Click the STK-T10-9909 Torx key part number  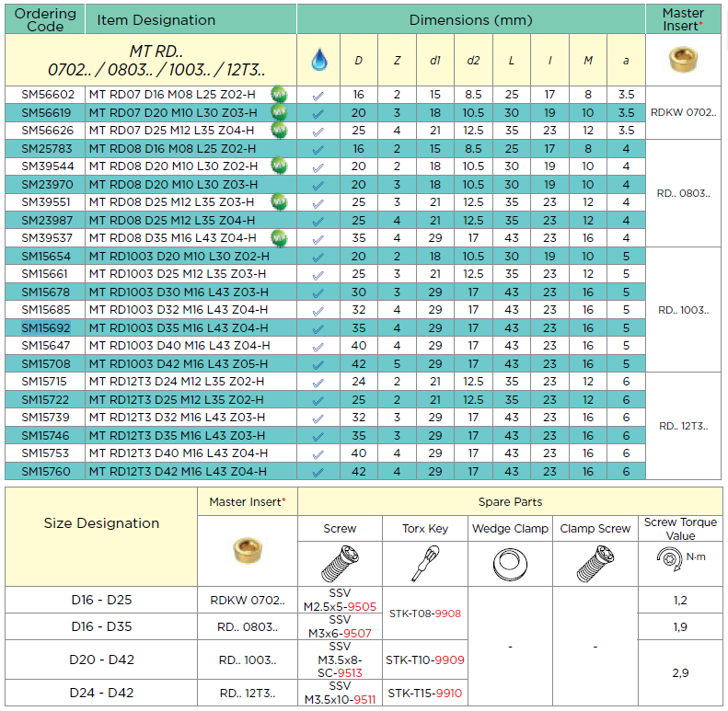tap(424, 659)
